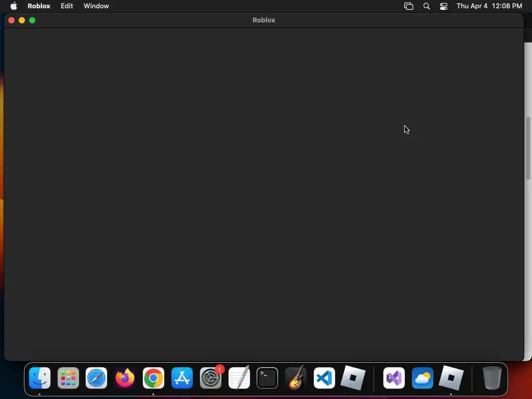Click the date and time in menu bar
532x399 pixels.
(x=489, y=6)
